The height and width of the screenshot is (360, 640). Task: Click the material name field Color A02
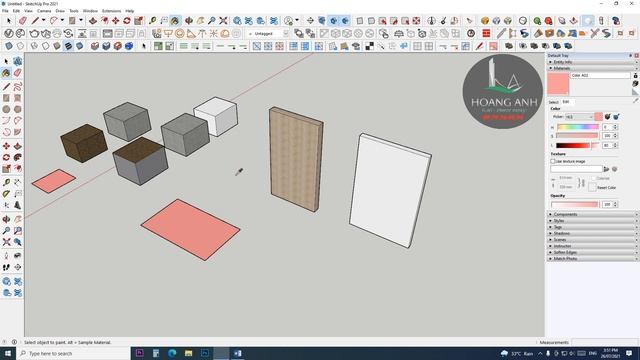point(600,76)
